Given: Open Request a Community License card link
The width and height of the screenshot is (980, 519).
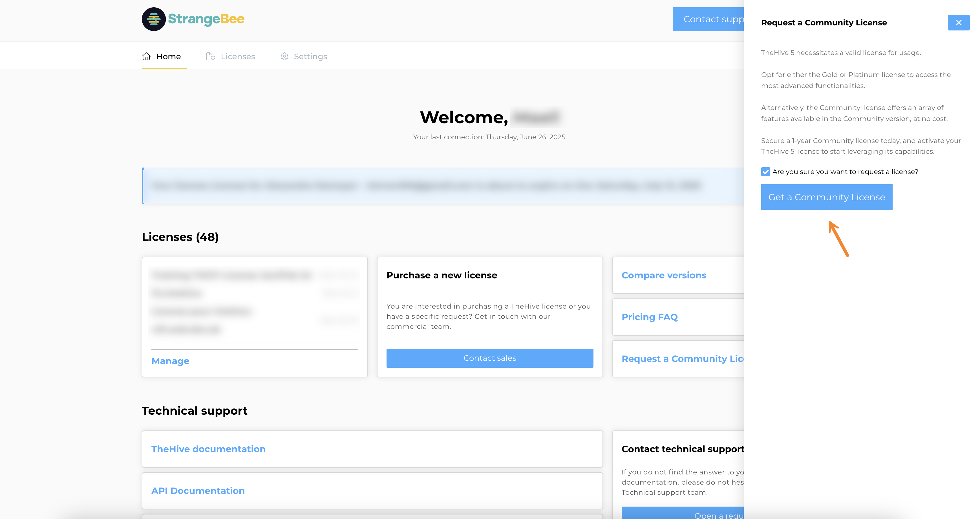Looking at the screenshot, I should pos(683,359).
